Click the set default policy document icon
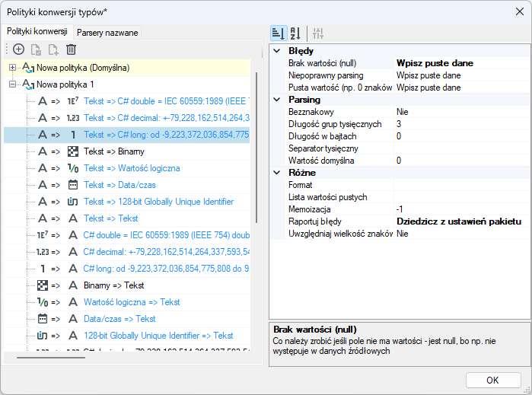The width and height of the screenshot is (532, 395). tap(36, 49)
